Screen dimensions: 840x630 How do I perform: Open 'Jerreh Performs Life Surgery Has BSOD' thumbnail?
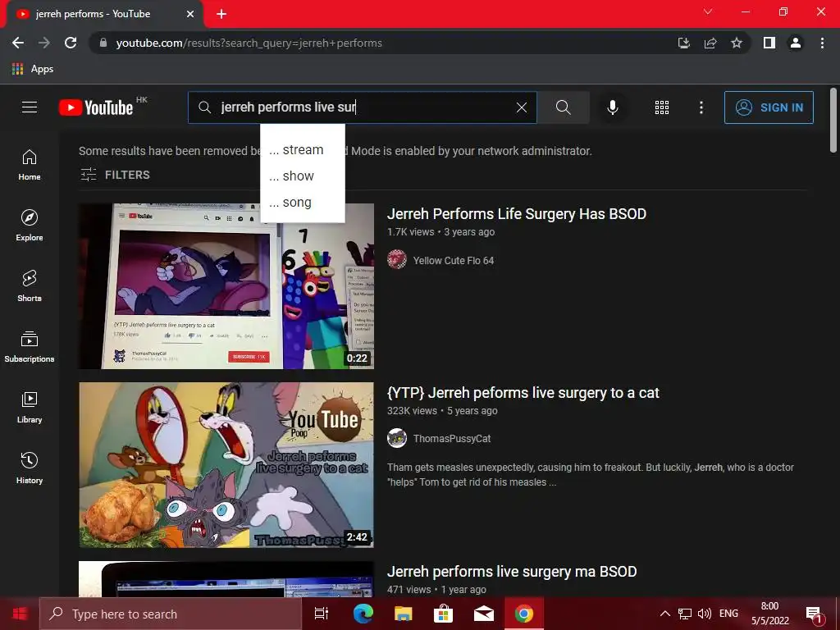click(226, 286)
